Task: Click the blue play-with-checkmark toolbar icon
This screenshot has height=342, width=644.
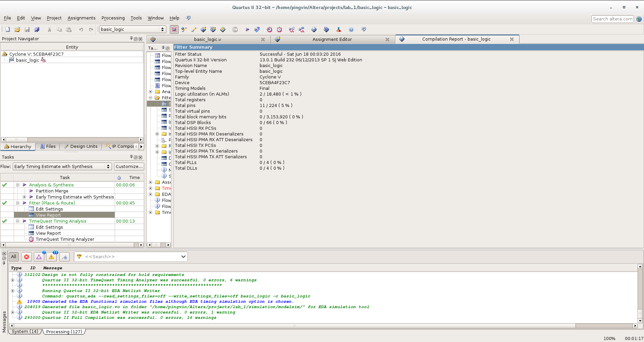Action: click(x=257, y=30)
